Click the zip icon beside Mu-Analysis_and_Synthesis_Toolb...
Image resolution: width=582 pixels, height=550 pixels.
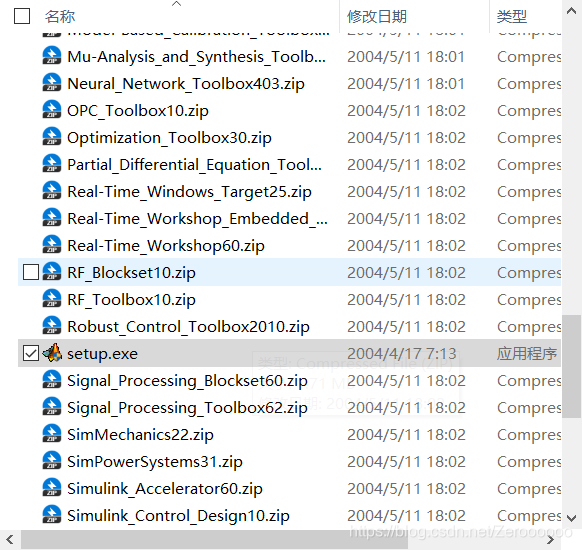[52, 55]
